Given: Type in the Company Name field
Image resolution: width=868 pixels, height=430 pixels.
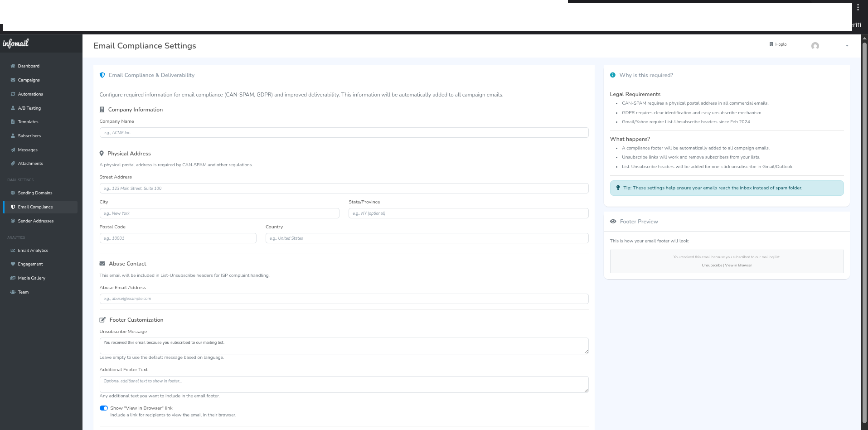Looking at the screenshot, I should [x=344, y=132].
